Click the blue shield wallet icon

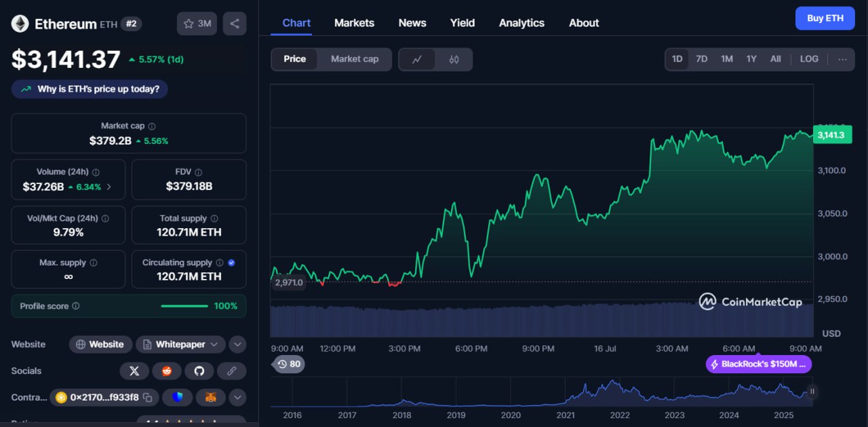177,397
